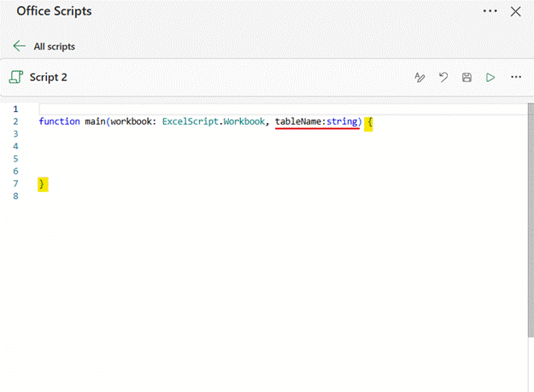
Task: Click line number 8 in the gutter
Action: [x=15, y=196]
